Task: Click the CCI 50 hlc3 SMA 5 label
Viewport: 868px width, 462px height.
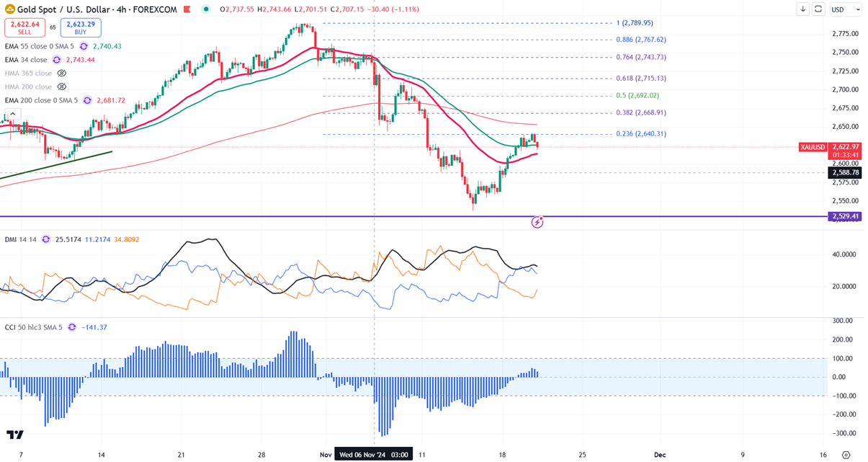Action: pyautogui.click(x=34, y=327)
